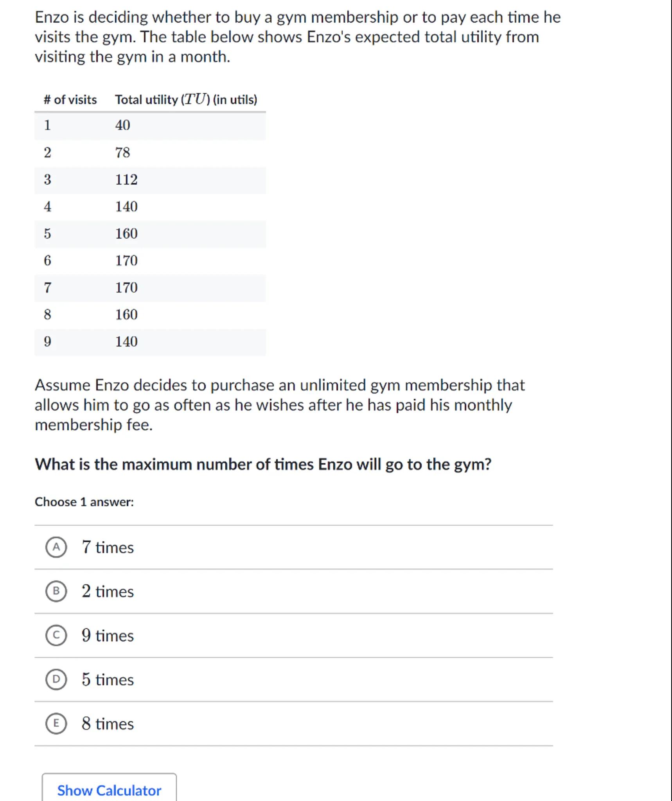Click the 'Total utility (TU)' column header
Screen dimensions: 672x801
pyautogui.click(x=186, y=100)
